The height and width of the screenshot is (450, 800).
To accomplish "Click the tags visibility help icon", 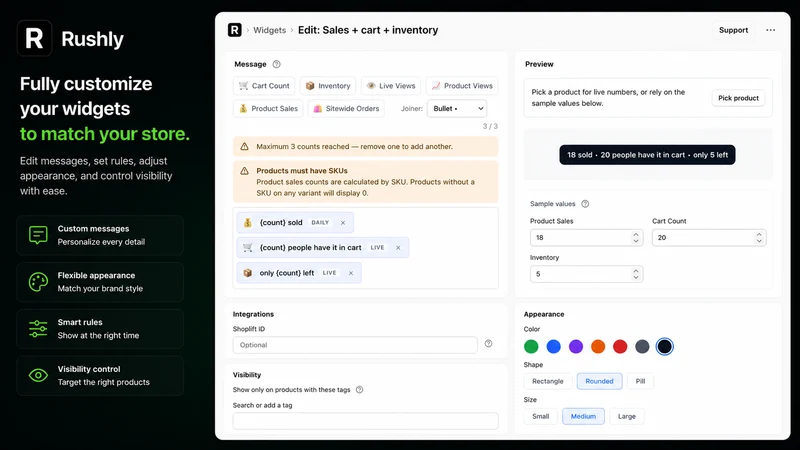I will [360, 390].
